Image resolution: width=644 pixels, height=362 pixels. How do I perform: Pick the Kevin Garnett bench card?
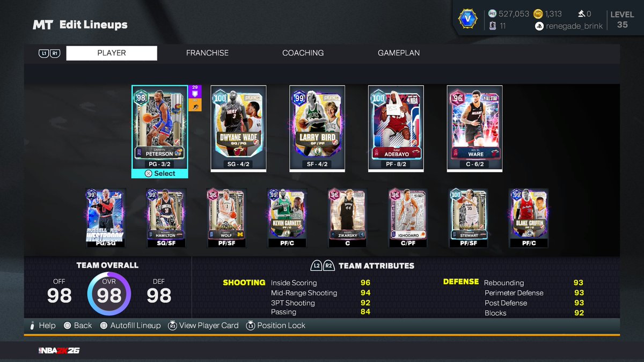click(288, 218)
